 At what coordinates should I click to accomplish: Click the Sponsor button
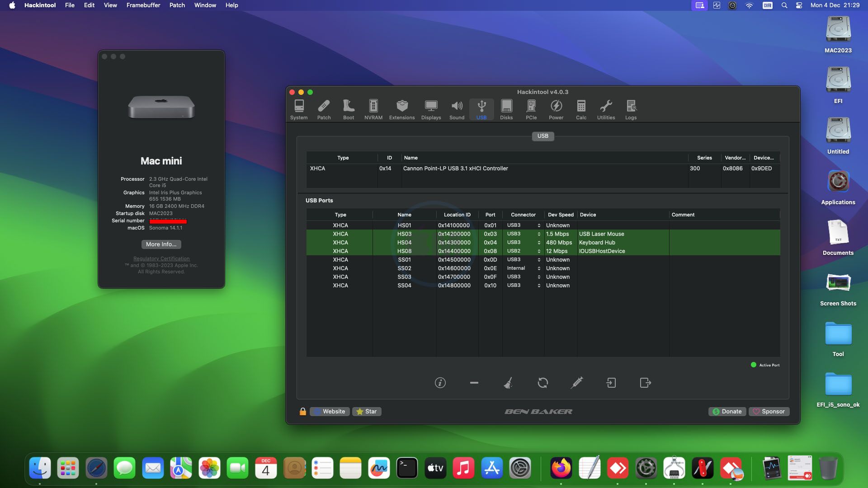[x=769, y=411]
